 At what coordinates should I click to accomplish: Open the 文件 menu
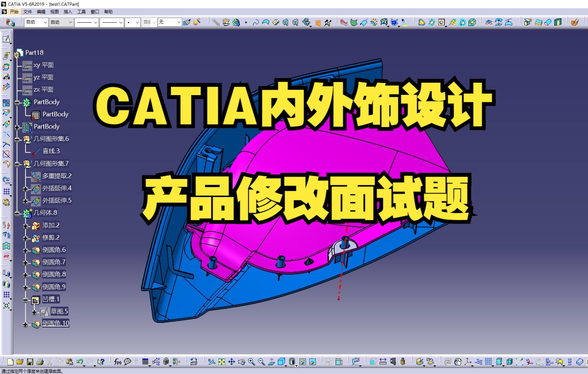tap(28, 12)
